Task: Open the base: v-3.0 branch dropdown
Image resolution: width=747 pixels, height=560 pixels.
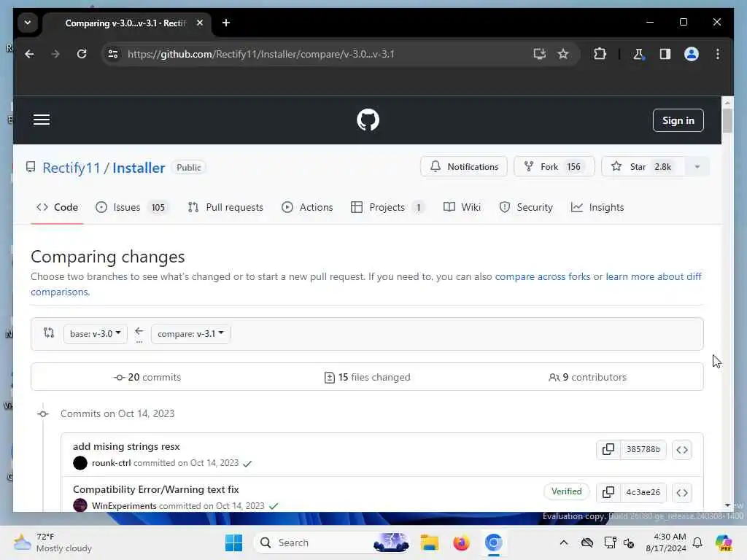Action: click(x=96, y=334)
